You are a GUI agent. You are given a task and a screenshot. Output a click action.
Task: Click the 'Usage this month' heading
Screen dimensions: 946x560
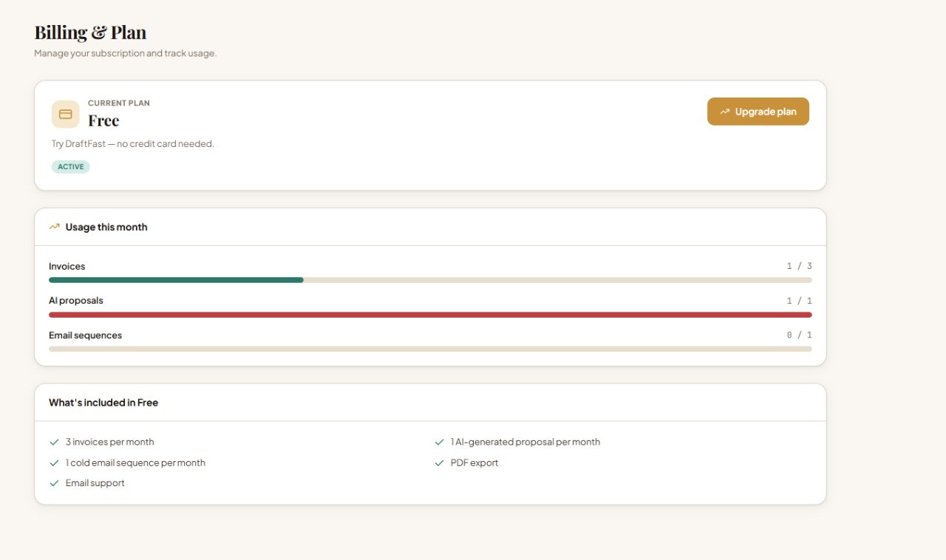pyautogui.click(x=106, y=227)
